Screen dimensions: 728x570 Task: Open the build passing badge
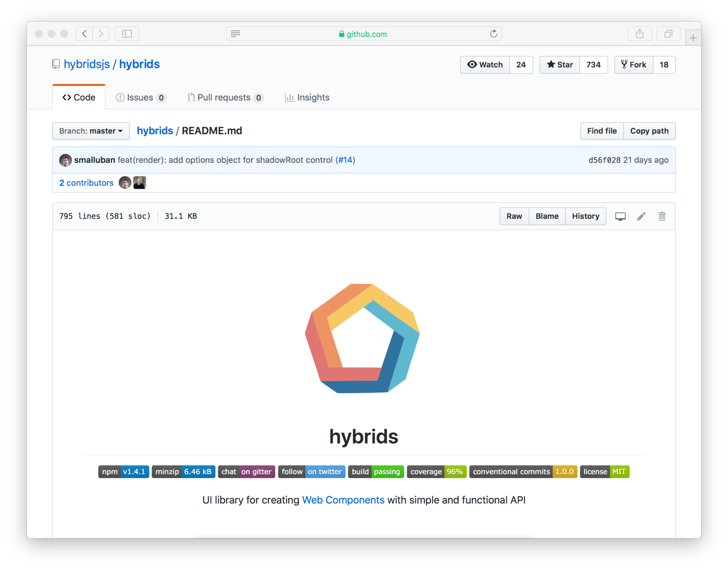(x=376, y=472)
